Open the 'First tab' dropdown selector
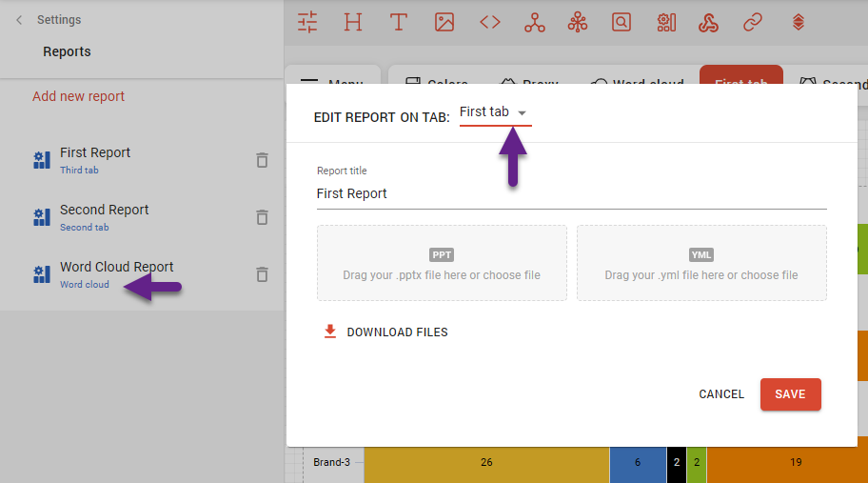Image resolution: width=868 pixels, height=483 pixels. 494,112
